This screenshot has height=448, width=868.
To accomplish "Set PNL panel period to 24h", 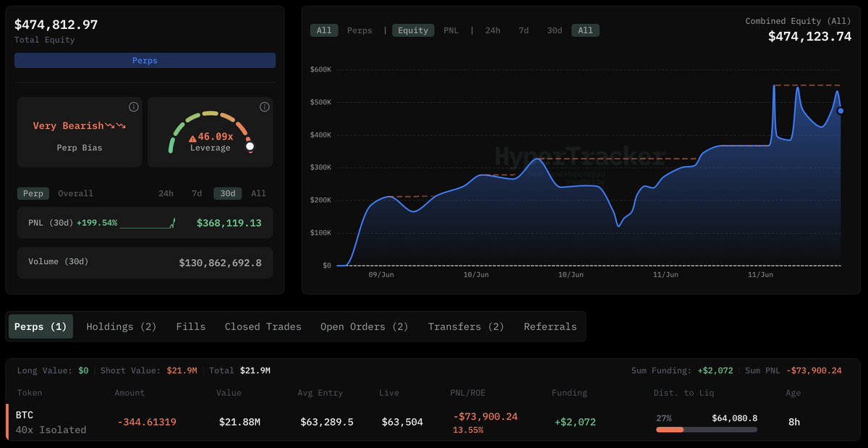I will pyautogui.click(x=166, y=193).
